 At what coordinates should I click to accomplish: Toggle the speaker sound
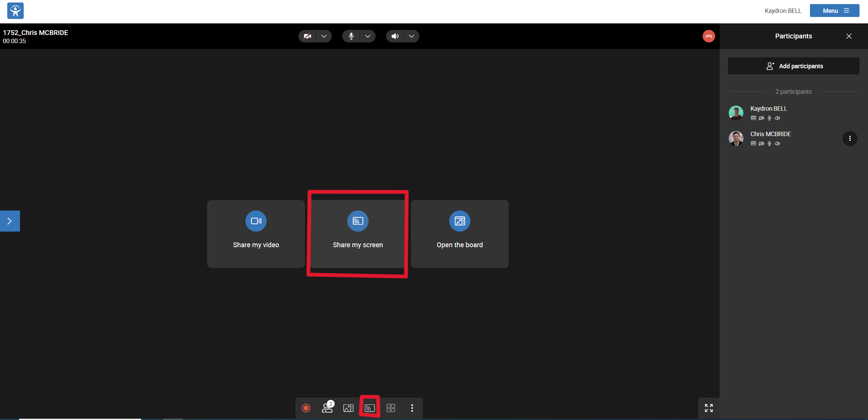click(395, 36)
